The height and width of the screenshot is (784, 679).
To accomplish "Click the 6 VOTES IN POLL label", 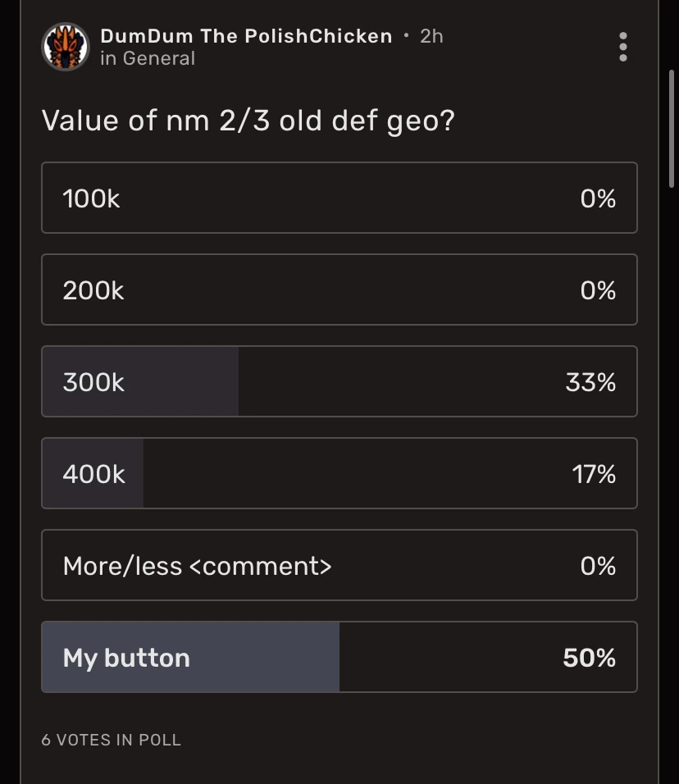I will click(x=110, y=740).
